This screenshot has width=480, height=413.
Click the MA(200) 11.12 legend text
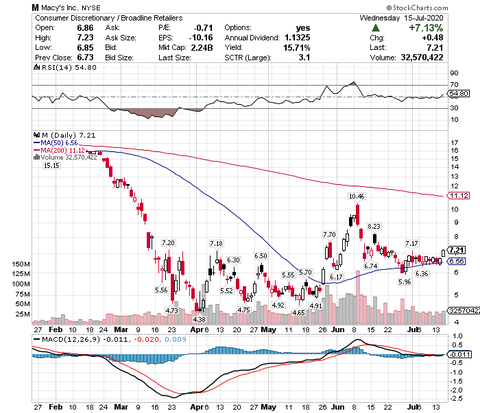pyautogui.click(x=62, y=151)
